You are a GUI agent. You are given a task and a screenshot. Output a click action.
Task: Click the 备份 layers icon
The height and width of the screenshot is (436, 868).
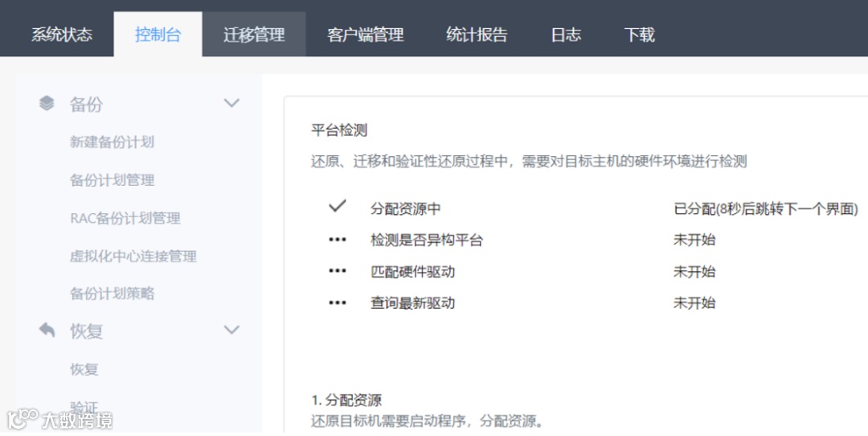point(47,103)
